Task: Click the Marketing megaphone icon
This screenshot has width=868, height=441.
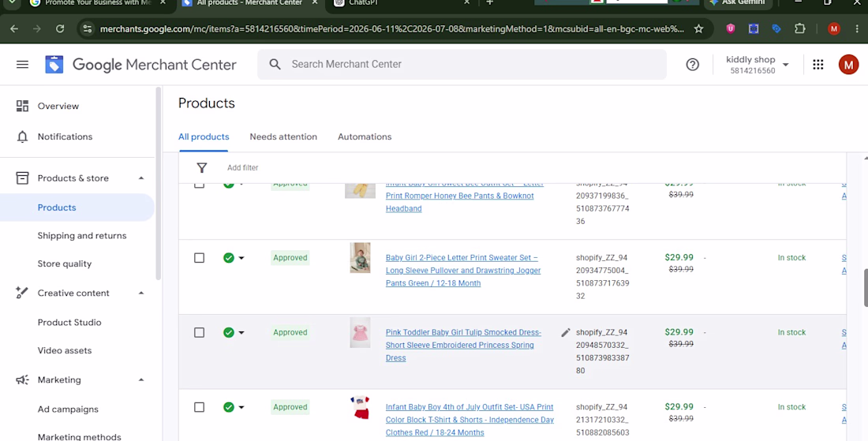Action: [22, 380]
